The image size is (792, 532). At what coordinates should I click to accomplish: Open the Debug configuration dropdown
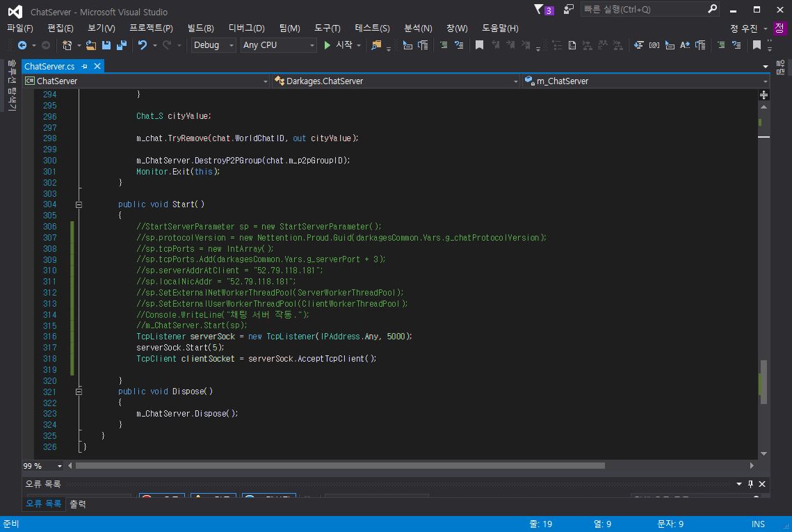(x=214, y=45)
